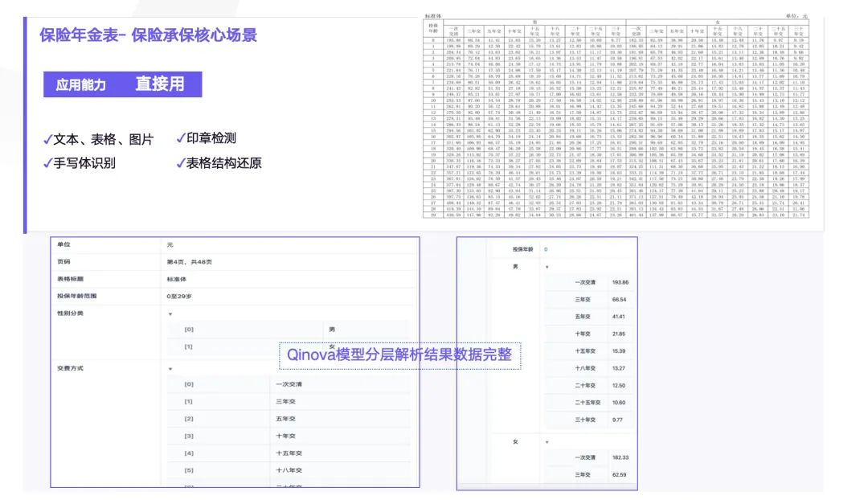Image resolution: width=868 pixels, height=500 pixels.
Task: Select the 表格标题 field row
Action: click(235, 279)
